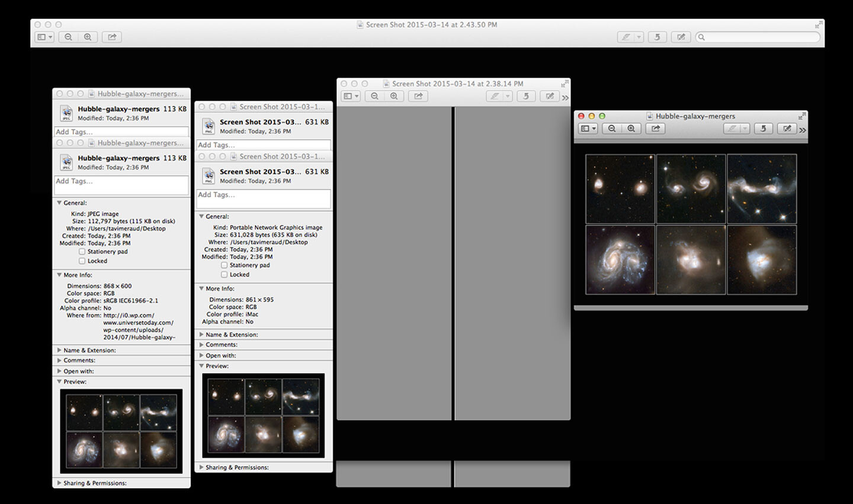Collapse General in the Screen Shot info window
This screenshot has height=504, width=853.
(x=201, y=216)
